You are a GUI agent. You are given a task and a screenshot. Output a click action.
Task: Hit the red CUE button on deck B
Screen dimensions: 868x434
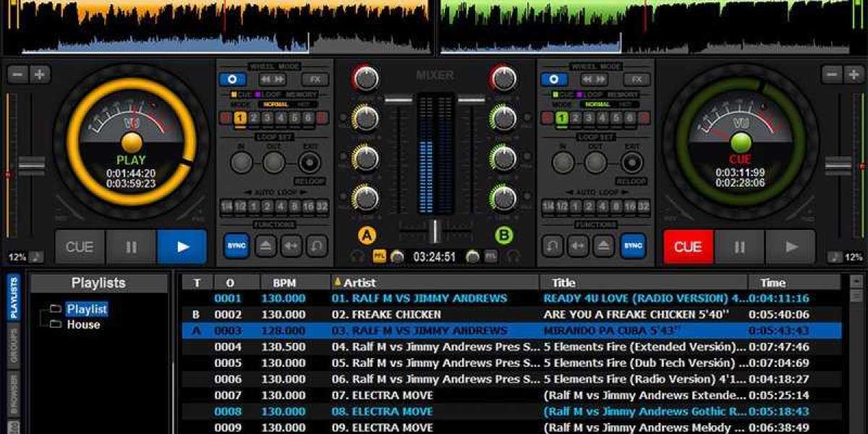688,247
